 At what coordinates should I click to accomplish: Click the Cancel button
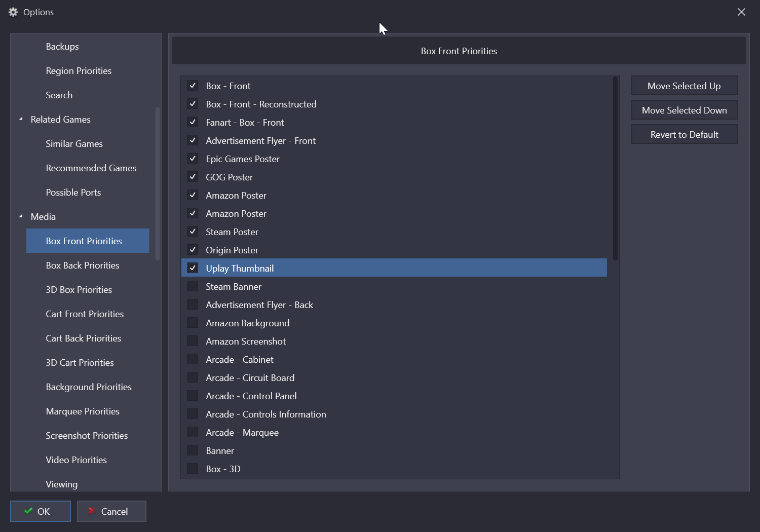111,511
